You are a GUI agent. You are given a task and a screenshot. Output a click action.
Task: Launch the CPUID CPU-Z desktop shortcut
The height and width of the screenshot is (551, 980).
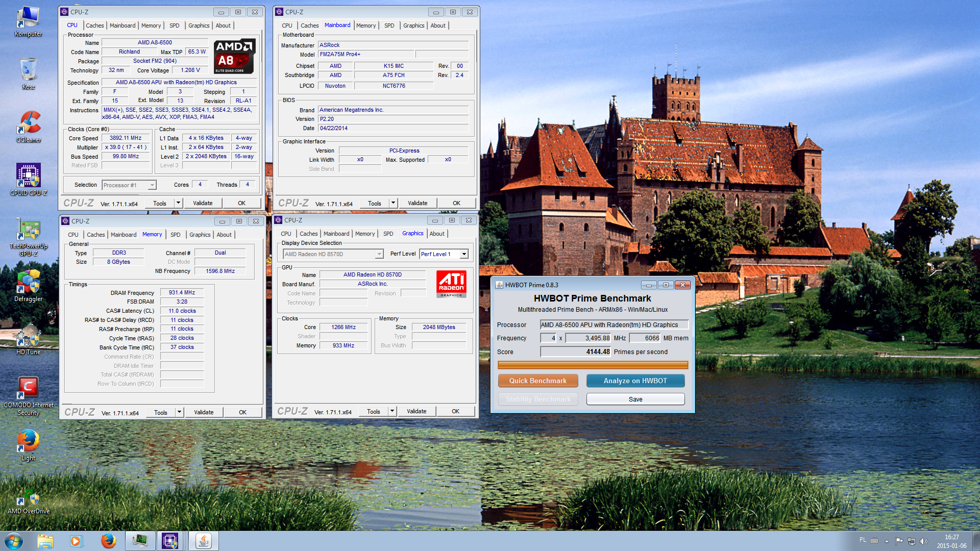coord(28,180)
